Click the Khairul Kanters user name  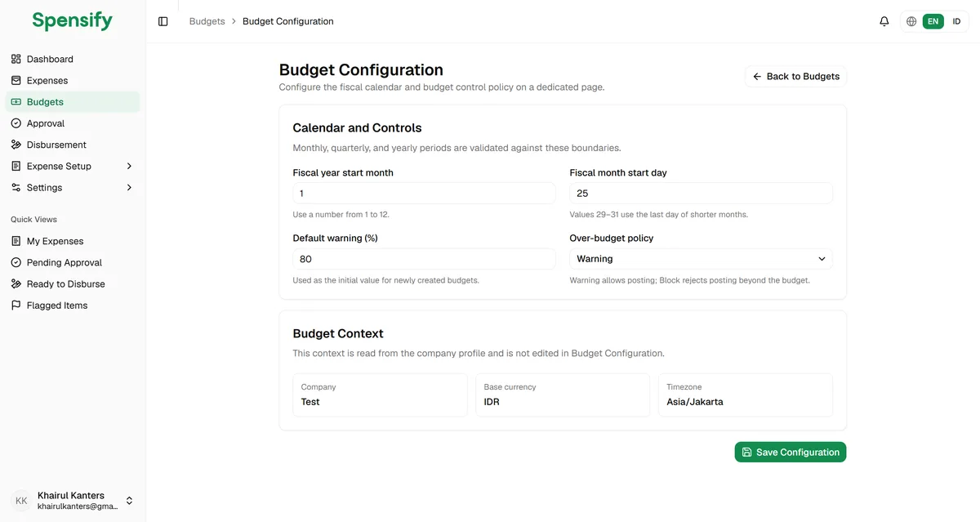71,495
